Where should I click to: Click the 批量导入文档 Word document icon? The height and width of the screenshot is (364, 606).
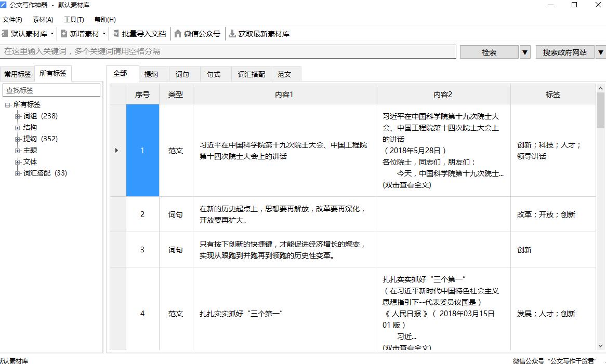coord(116,34)
